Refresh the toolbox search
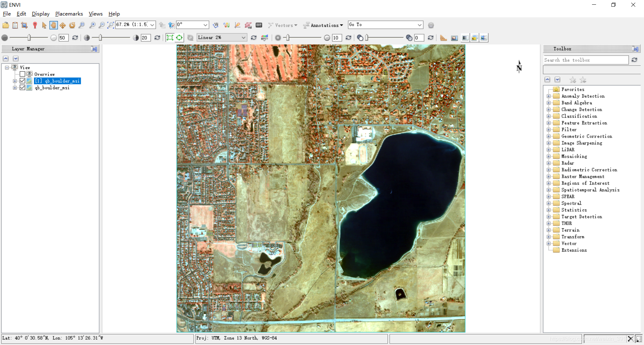The height and width of the screenshot is (345, 644). tap(634, 60)
